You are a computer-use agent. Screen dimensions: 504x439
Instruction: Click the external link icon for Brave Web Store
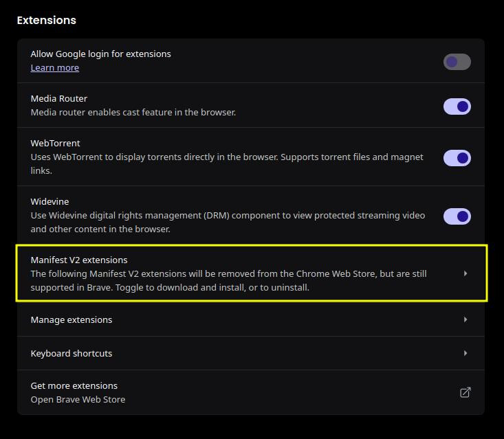(465, 392)
